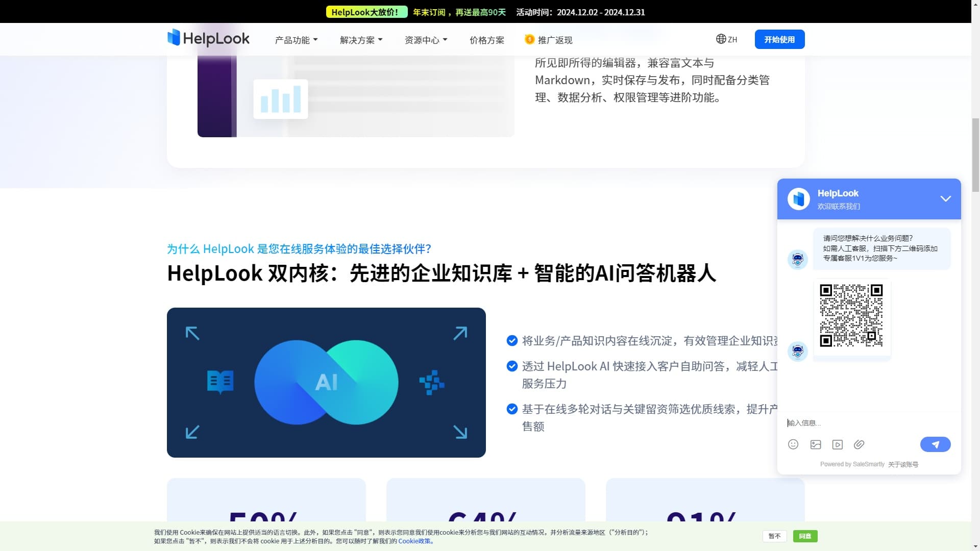Click the checkmark beside 基于在线多轮对话
Screen dimensions: 980x551
512,409
